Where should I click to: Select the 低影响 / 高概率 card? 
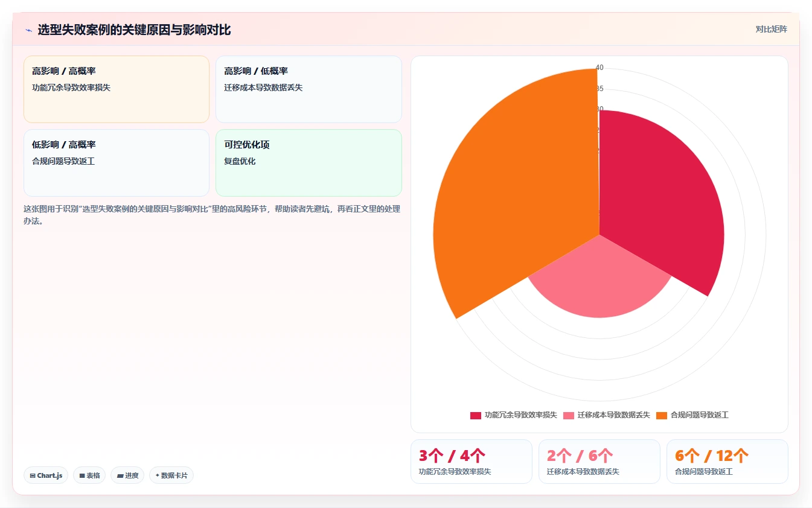click(x=117, y=163)
